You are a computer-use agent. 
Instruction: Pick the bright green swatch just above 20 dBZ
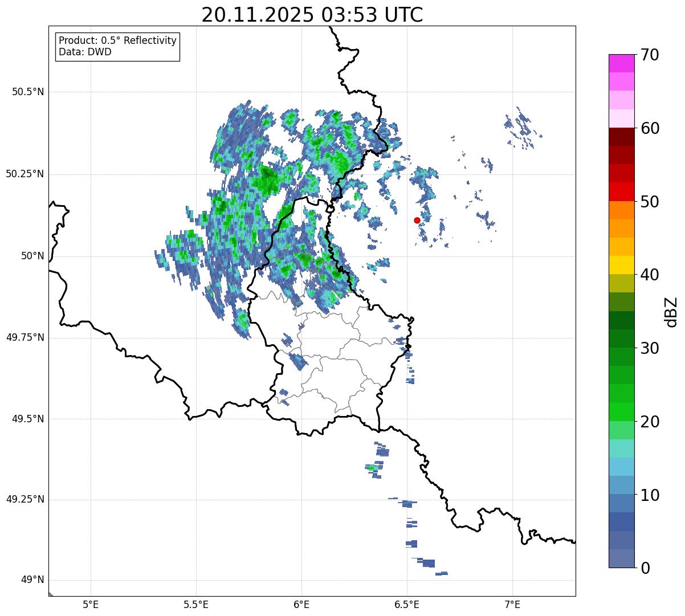[x=621, y=412]
